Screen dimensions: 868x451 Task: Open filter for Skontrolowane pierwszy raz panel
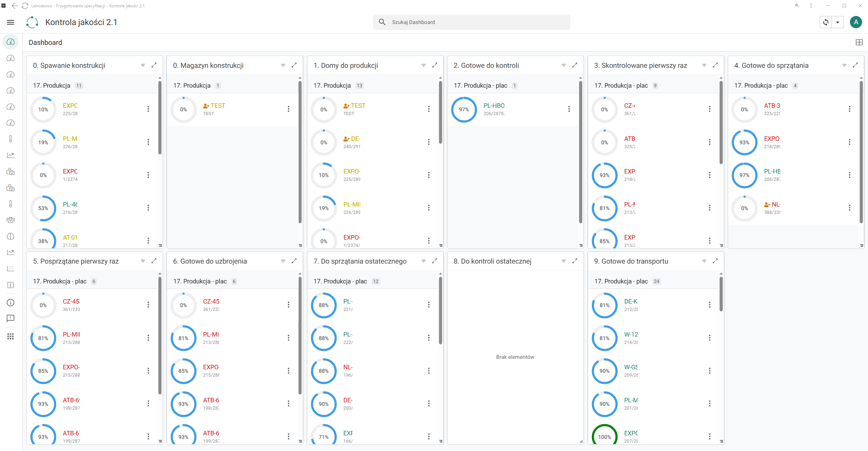(704, 65)
